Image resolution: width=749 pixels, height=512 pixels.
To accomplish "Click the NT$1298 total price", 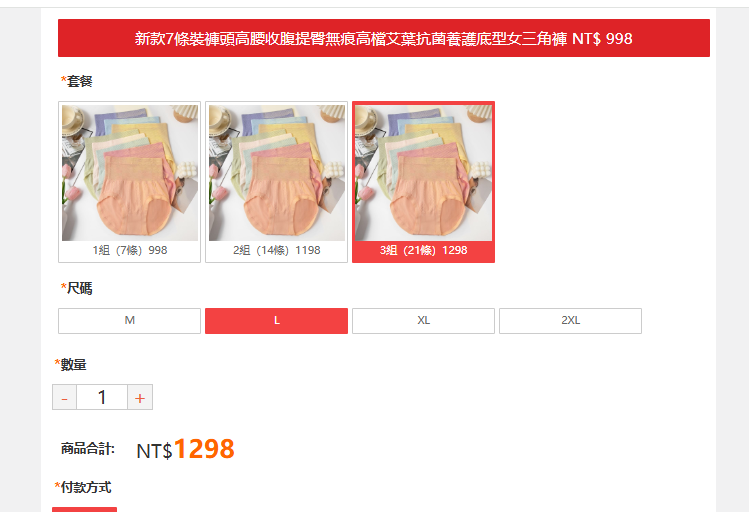I will click(185, 449).
